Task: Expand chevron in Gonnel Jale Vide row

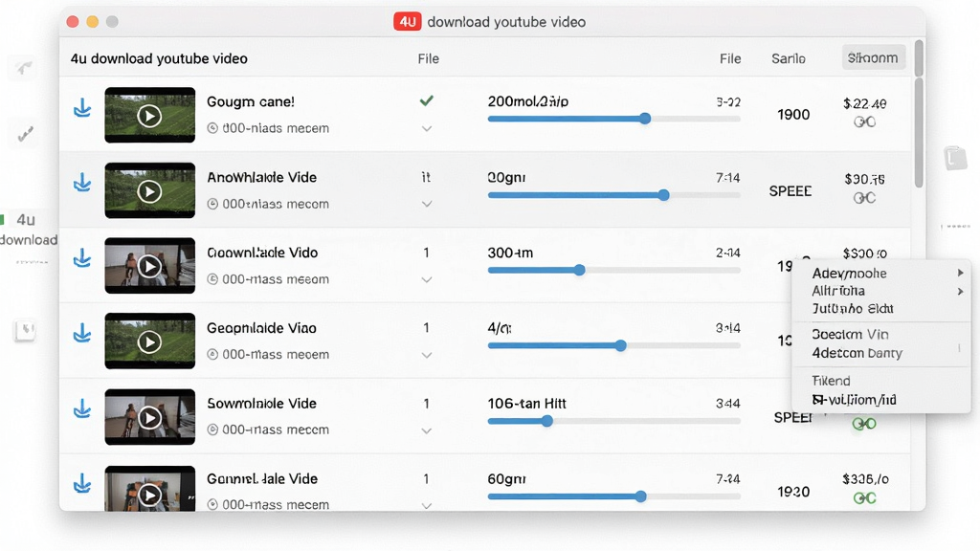Action: (427, 505)
